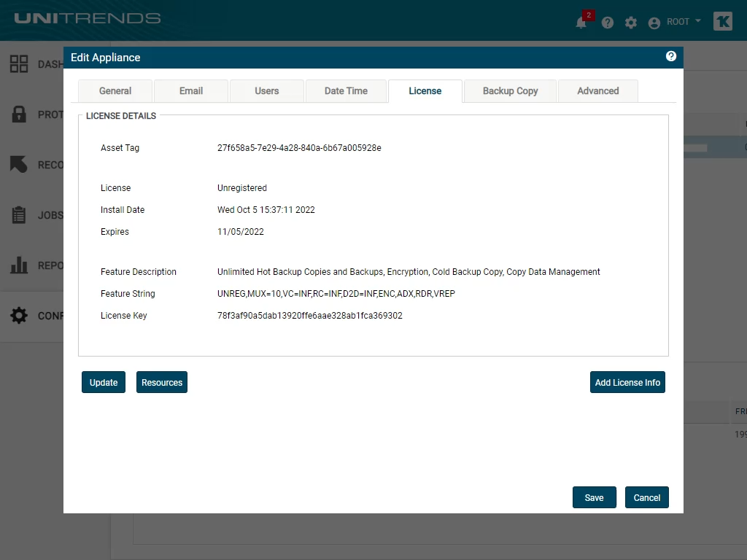Click the help question mark in header

click(608, 23)
